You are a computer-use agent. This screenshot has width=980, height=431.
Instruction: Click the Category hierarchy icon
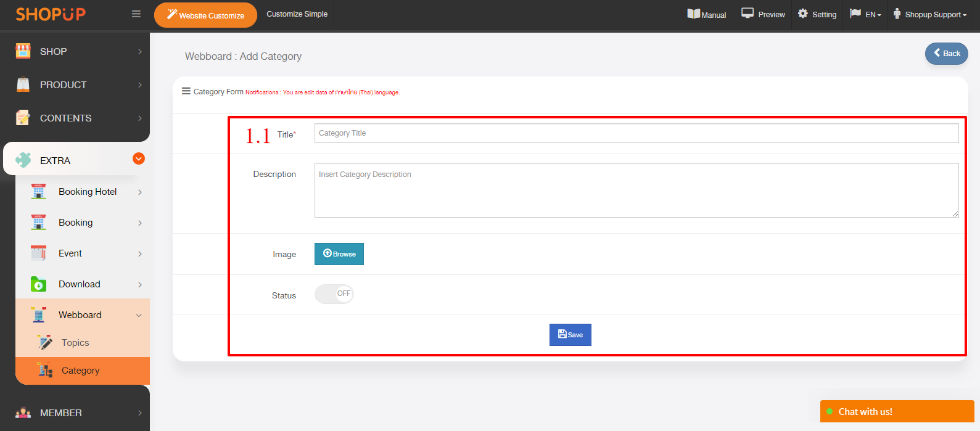(44, 370)
